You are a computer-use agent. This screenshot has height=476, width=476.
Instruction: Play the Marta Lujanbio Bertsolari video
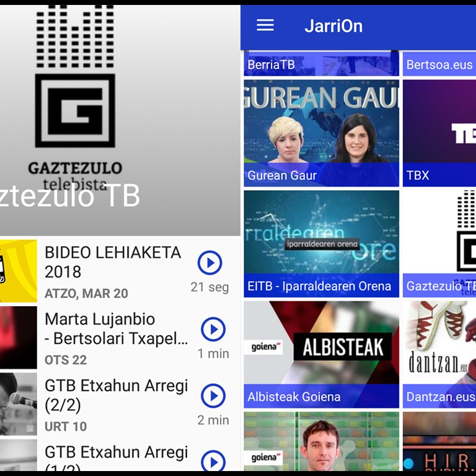[x=213, y=329]
